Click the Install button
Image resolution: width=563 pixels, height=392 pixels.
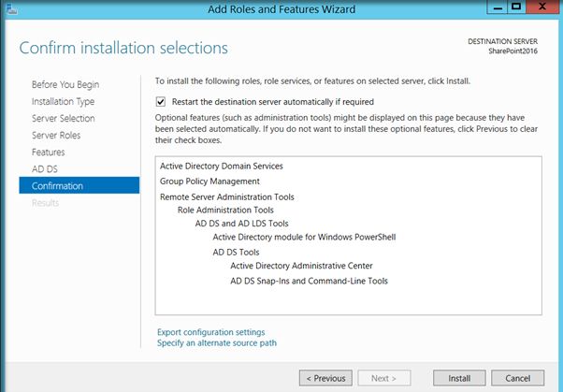point(459,378)
